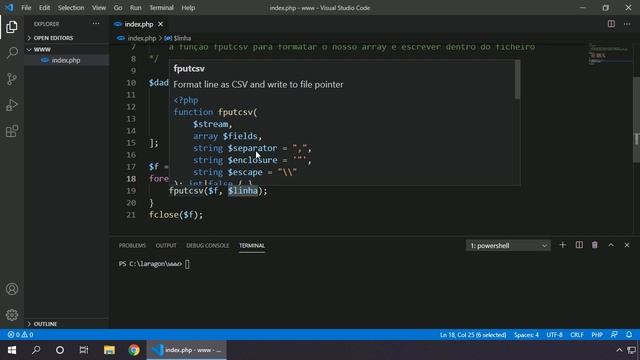Click the Visual Studio Code logo icon

pos(9,7)
